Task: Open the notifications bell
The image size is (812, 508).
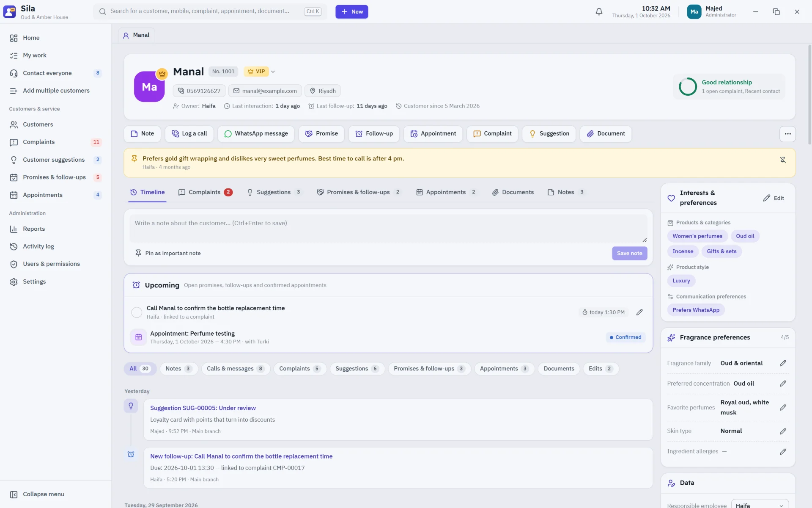Action: click(x=599, y=12)
